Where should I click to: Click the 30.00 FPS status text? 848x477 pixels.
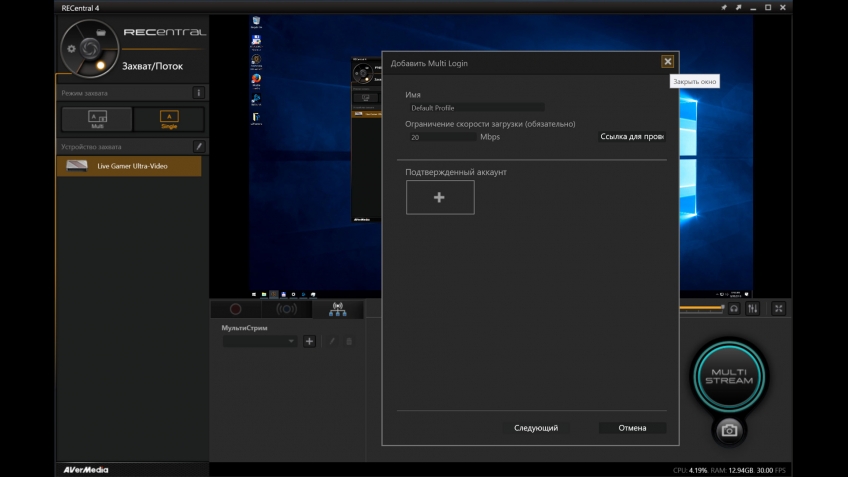point(771,471)
